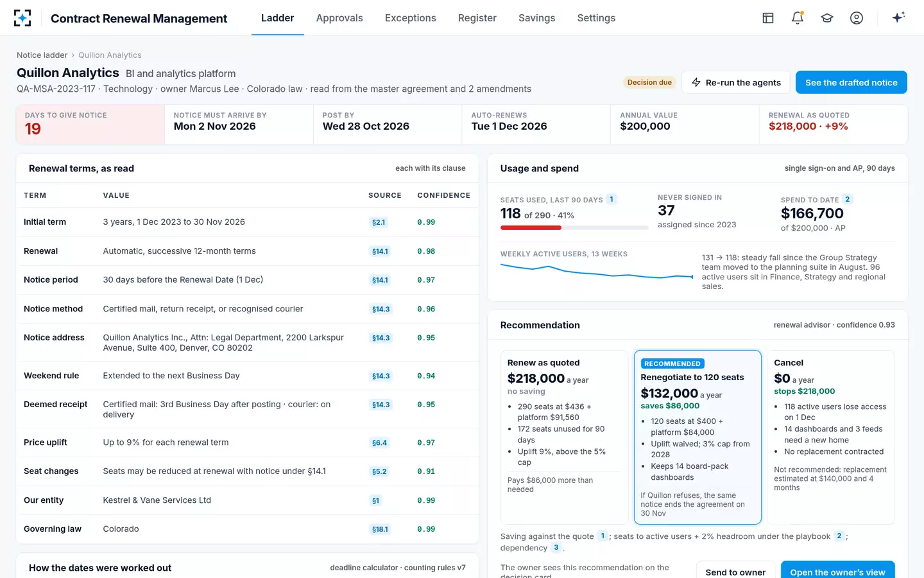Viewport: 924px width, 578px height.
Task: Click 'saves $86,000' in the recommended card
Action: pyautogui.click(x=670, y=406)
